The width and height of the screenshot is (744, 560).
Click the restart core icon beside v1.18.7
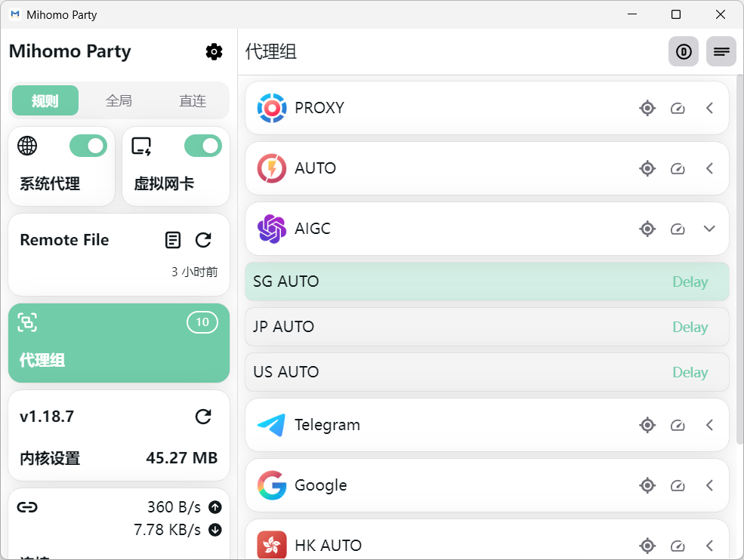(x=203, y=417)
